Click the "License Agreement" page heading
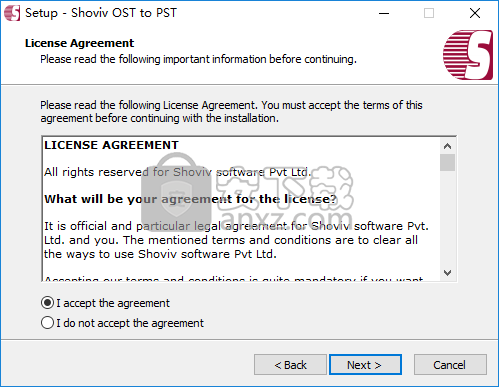The image size is (499, 387). pos(79,43)
